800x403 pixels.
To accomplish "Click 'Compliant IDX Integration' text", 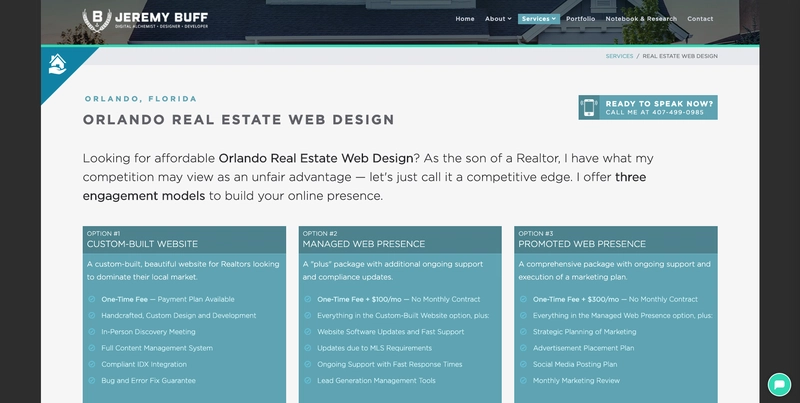I will point(144,365).
